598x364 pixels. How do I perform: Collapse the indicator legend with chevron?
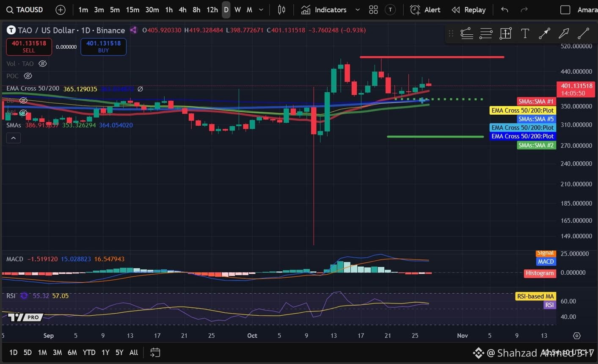14,138
